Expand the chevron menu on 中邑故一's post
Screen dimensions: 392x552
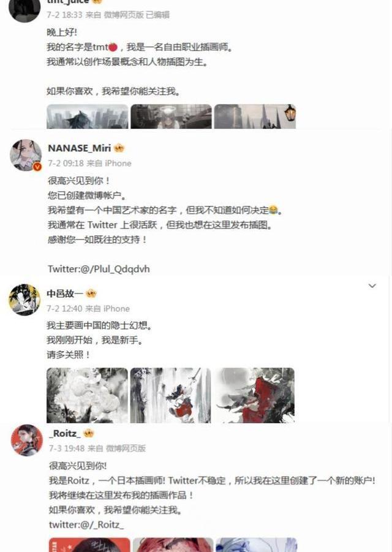(372, 285)
